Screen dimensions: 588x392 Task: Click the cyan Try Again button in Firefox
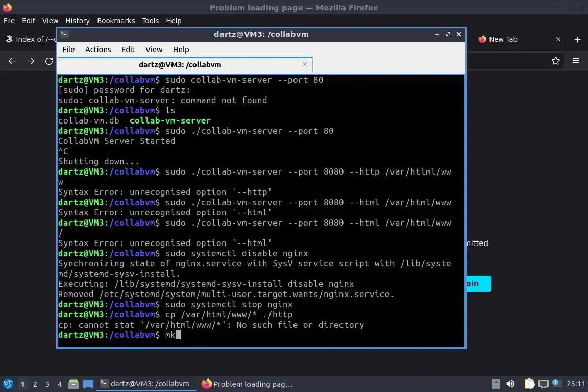click(478, 284)
